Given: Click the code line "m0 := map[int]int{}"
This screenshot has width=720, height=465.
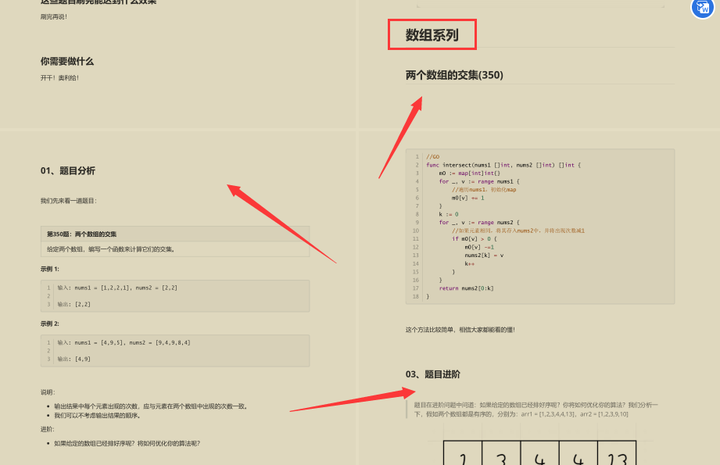Looking at the screenshot, I should tap(469, 173).
